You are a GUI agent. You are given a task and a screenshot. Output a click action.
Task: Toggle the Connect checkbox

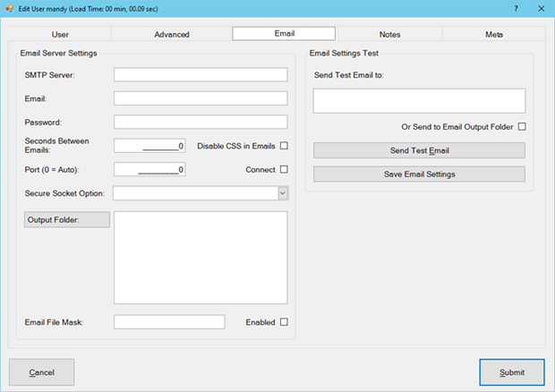coord(285,169)
